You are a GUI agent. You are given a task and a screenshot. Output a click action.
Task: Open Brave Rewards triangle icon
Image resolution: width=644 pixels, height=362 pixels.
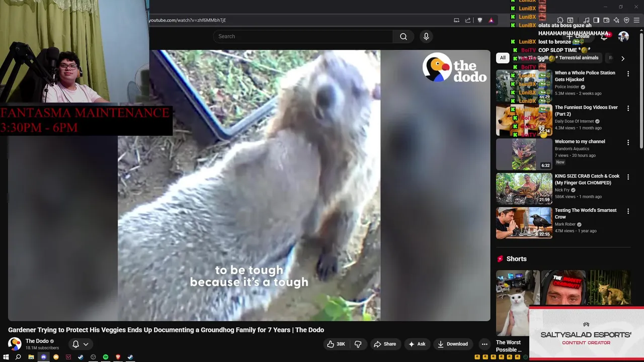491,20
